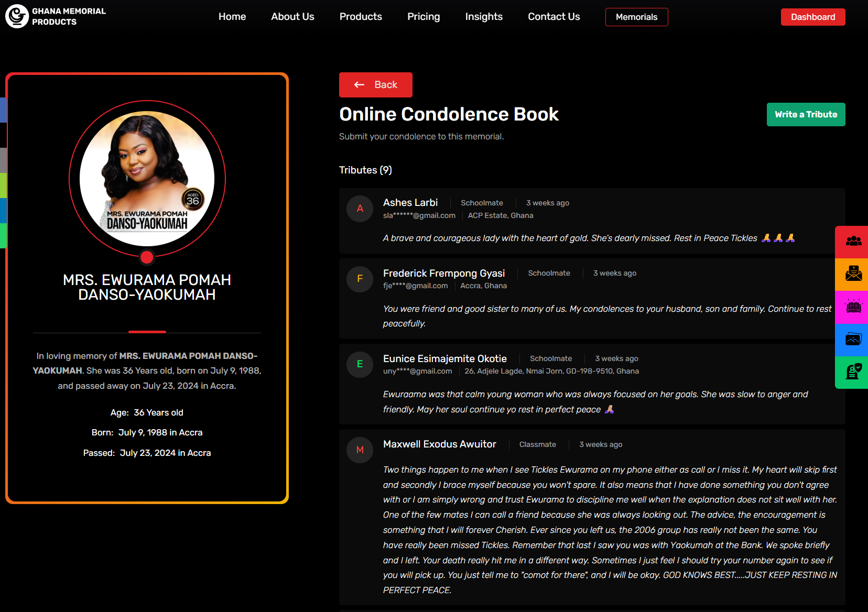Screen dimensions: 868x612
Task: Click the 'A' avatar of Ashes Larbi
Action: (360, 209)
